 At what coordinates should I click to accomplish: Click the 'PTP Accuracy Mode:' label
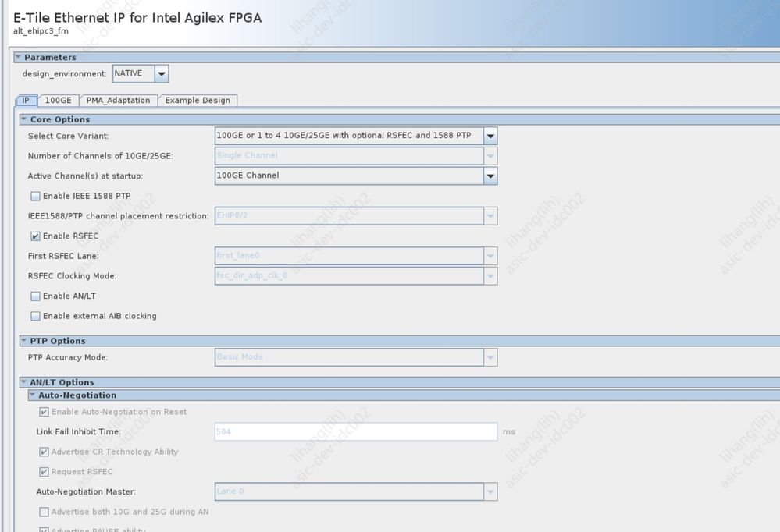pos(68,357)
